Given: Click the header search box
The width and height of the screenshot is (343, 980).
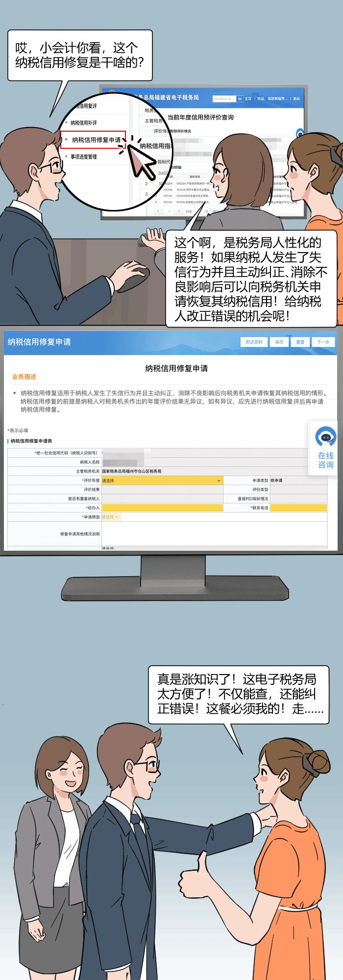Looking at the screenshot, I should pyautogui.click(x=224, y=98).
